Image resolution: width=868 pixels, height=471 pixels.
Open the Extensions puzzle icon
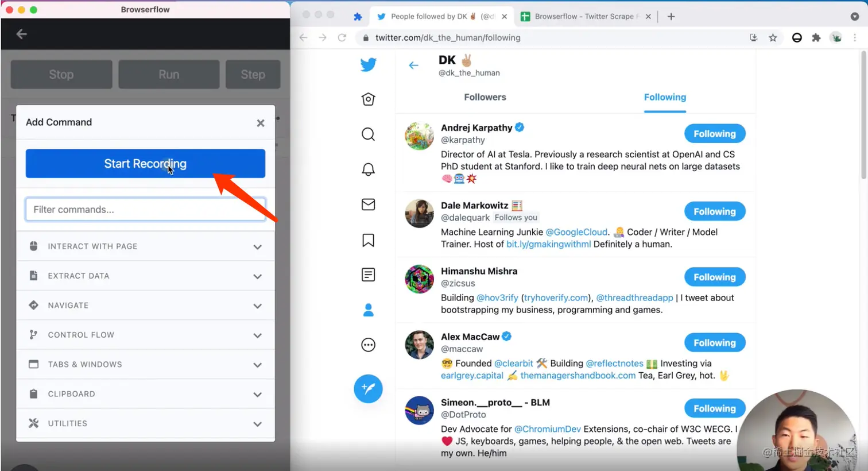[x=816, y=37]
